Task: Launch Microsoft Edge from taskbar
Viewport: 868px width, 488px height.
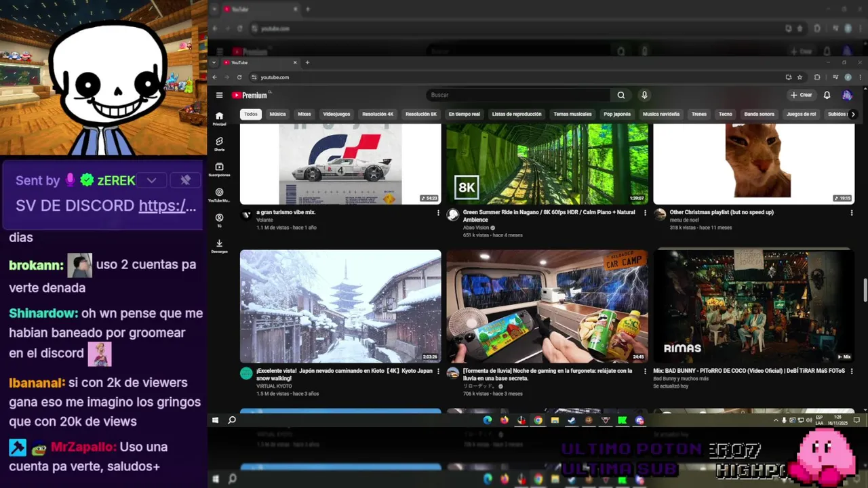Action: [x=487, y=420]
